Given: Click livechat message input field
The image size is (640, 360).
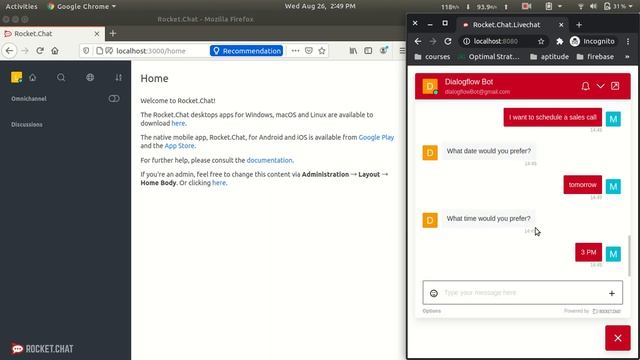Looking at the screenshot, I should pyautogui.click(x=522, y=293).
